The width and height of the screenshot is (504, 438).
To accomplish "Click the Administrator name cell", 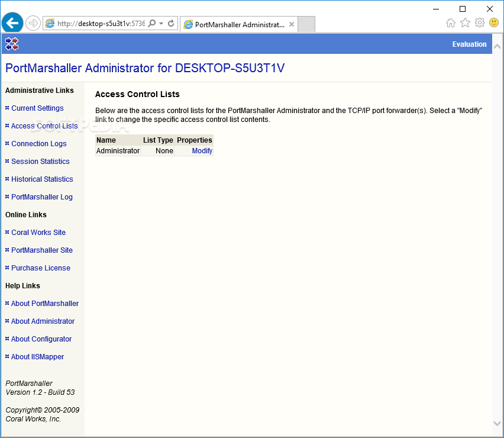I will point(118,150).
